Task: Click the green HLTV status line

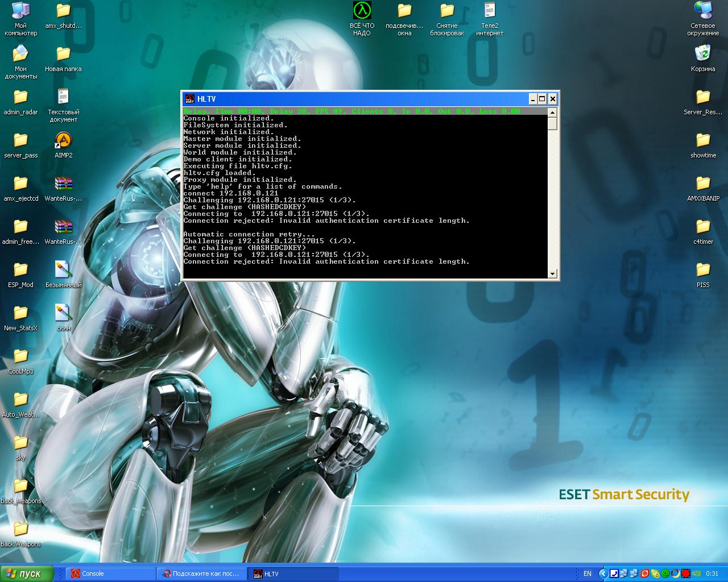Action: [x=351, y=111]
